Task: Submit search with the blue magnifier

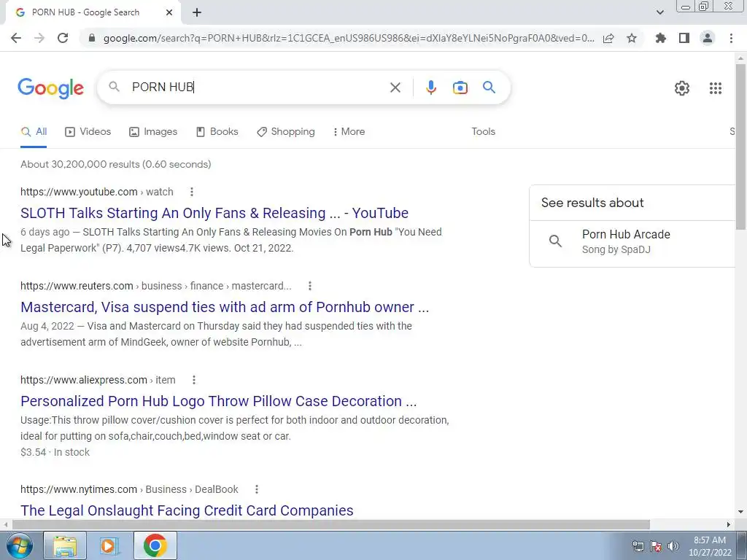Action: pyautogui.click(x=489, y=87)
